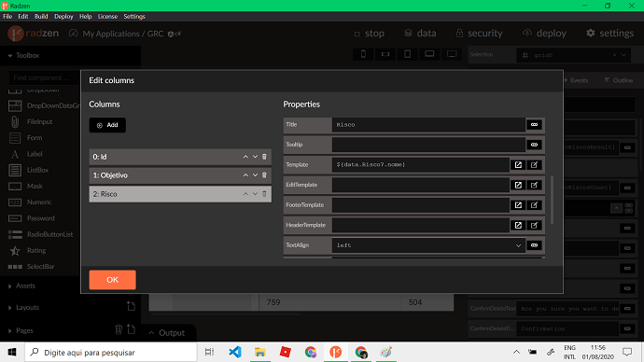Collapse the Toolbox section
Screen dimensions: 644x362
[10, 55]
